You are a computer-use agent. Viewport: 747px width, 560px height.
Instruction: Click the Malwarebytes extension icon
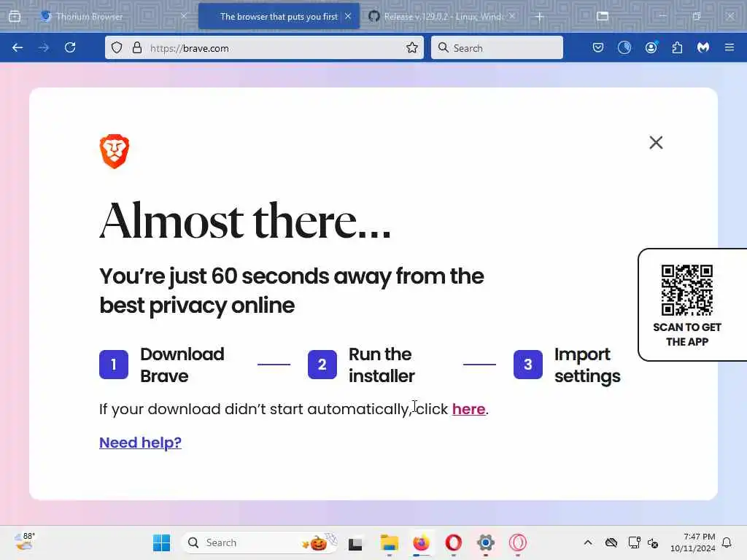click(703, 47)
